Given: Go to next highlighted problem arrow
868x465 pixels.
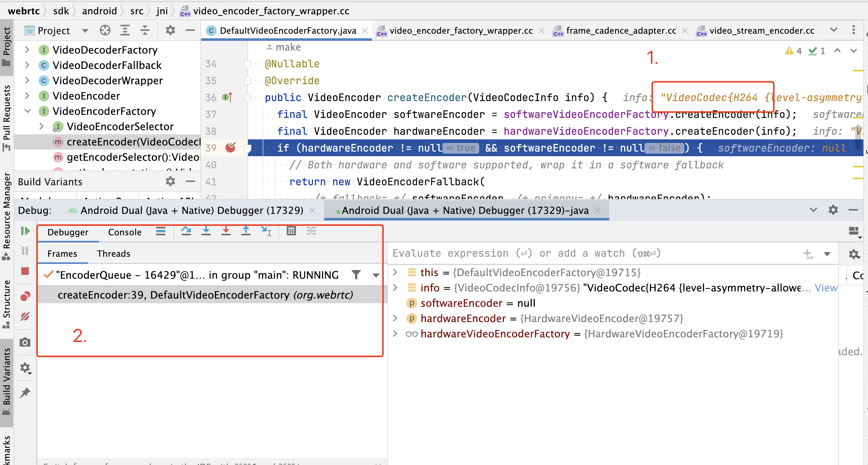Looking at the screenshot, I should coord(853,51).
